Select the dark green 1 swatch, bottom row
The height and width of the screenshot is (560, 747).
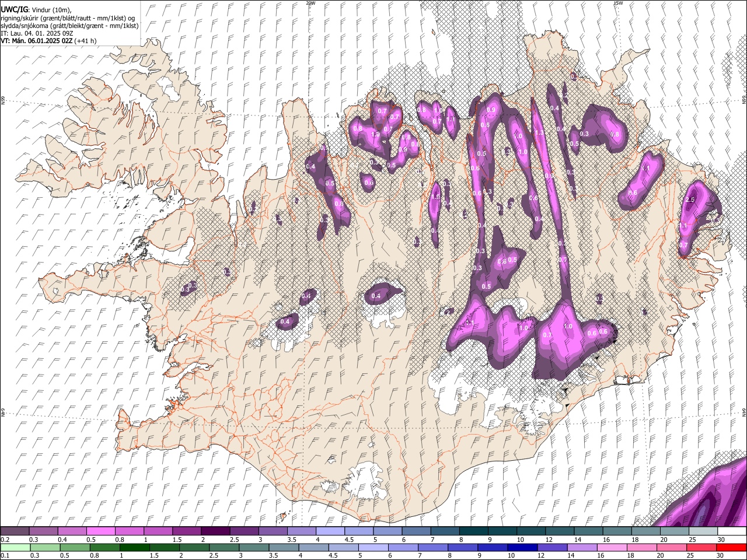coord(135,547)
